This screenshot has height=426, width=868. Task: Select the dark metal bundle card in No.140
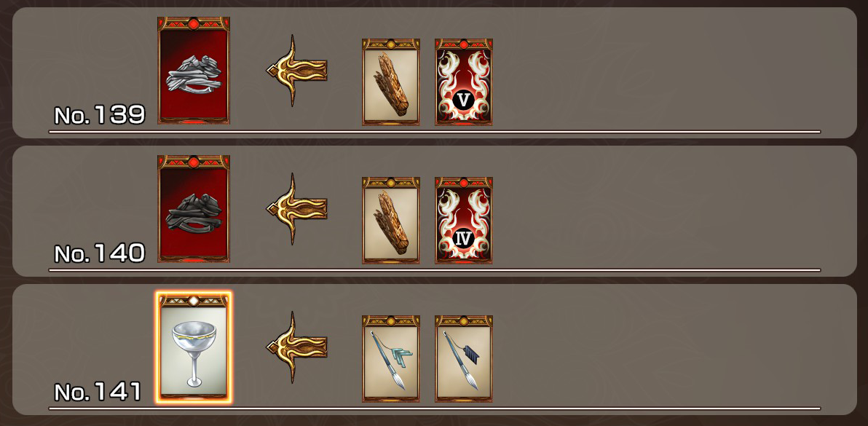click(x=194, y=208)
